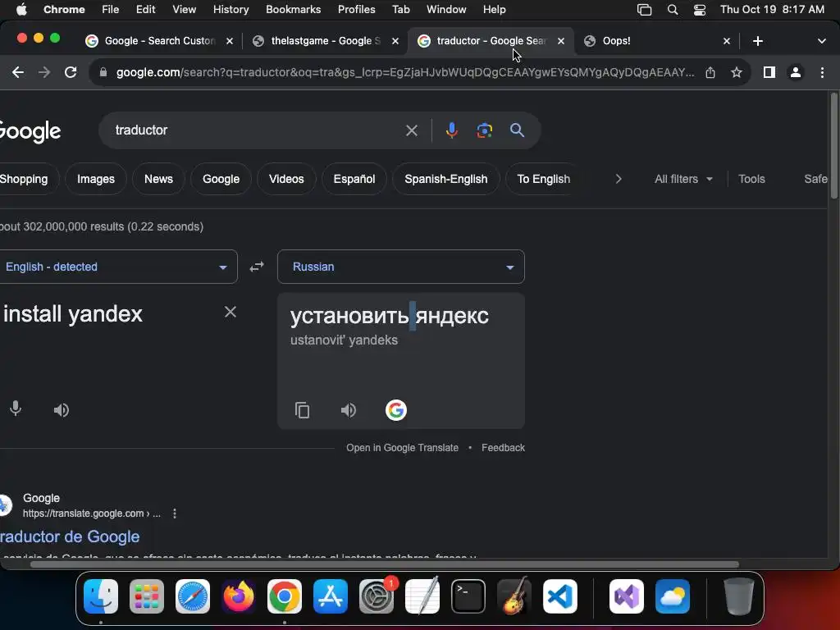
Task: Select the To English filter chip
Action: pyautogui.click(x=543, y=179)
